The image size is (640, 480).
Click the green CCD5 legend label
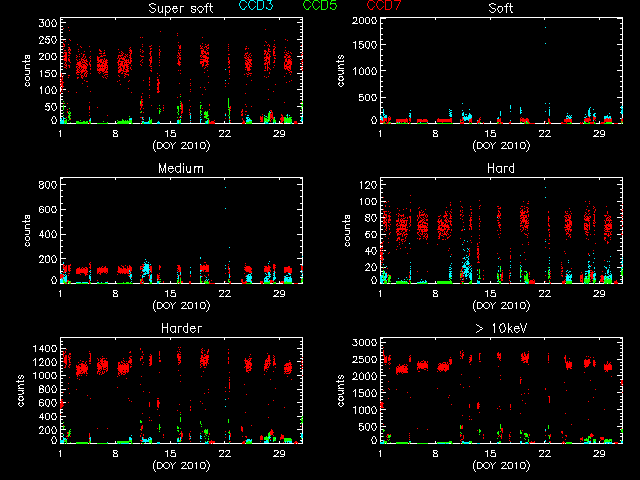tap(321, 7)
